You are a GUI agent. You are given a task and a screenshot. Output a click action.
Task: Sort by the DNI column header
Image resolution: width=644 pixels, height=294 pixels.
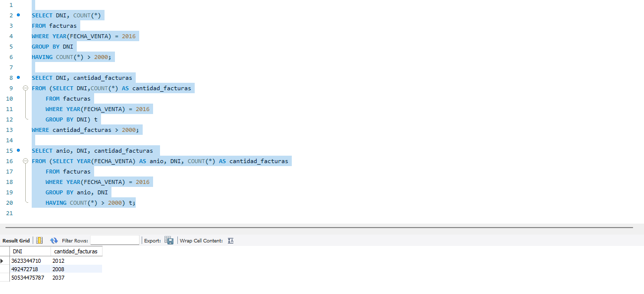30,251
